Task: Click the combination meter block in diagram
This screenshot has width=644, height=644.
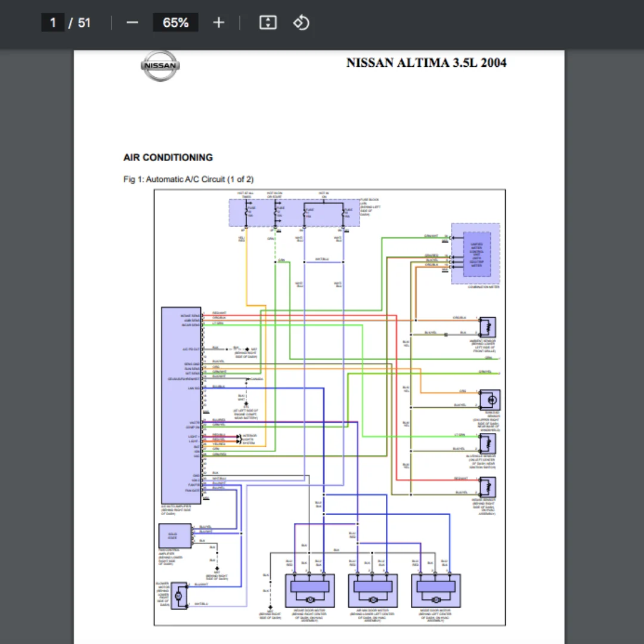Action: [x=476, y=253]
